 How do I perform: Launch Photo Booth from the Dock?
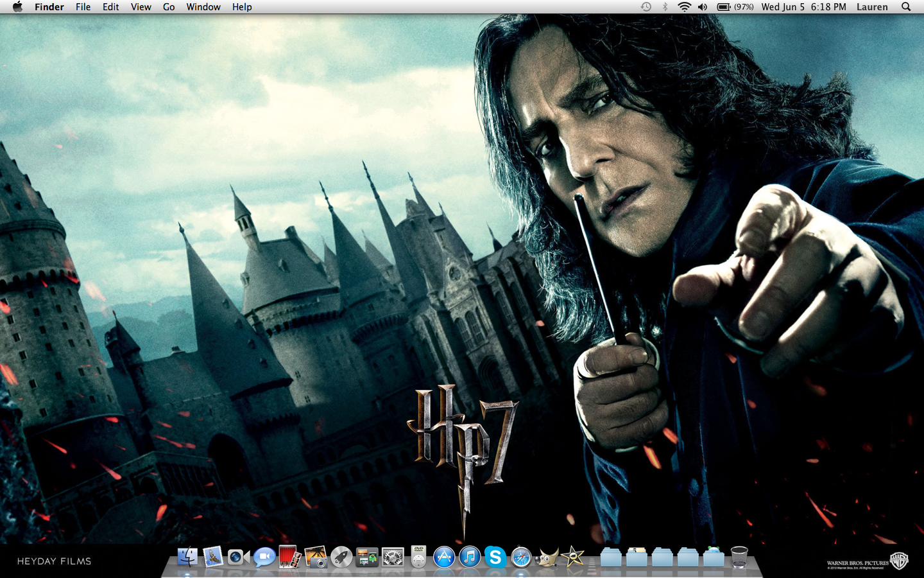tap(290, 557)
